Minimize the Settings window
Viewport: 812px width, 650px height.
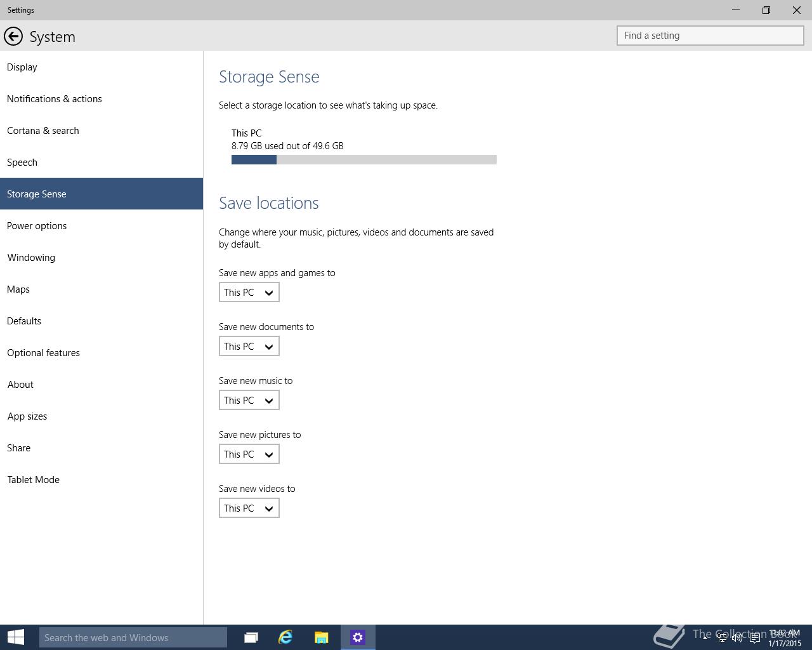pos(736,10)
